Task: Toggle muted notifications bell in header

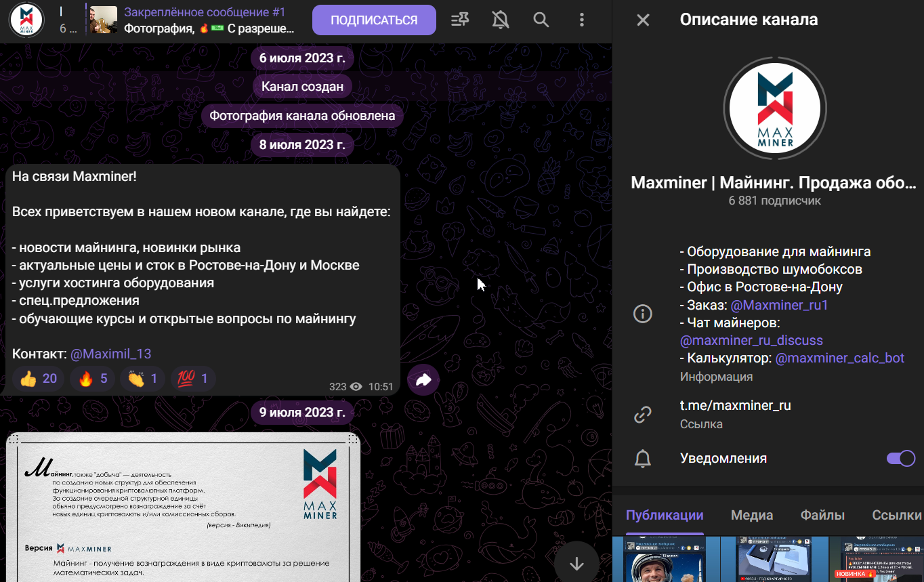Action: coord(501,20)
